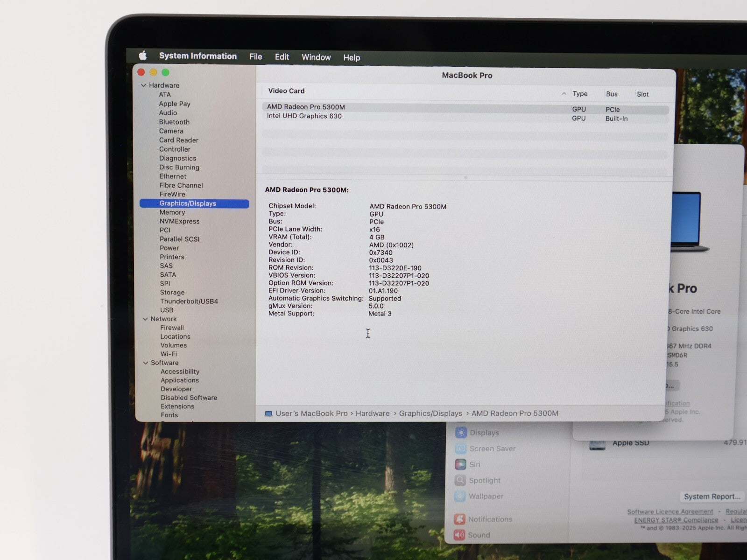The height and width of the screenshot is (560, 747).
Task: Select Camera in the sidebar
Action: (171, 131)
